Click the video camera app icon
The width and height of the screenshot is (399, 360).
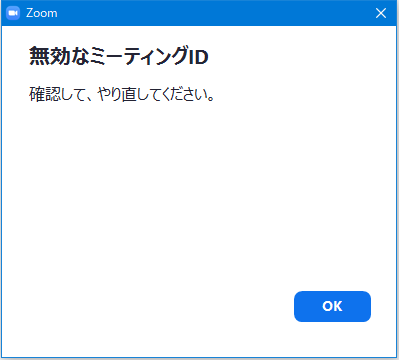click(13, 13)
